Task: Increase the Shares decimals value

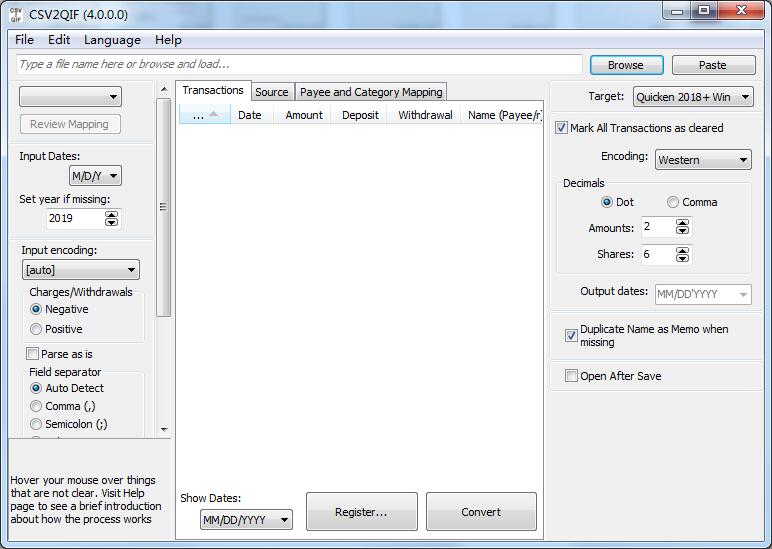Action: pos(682,251)
